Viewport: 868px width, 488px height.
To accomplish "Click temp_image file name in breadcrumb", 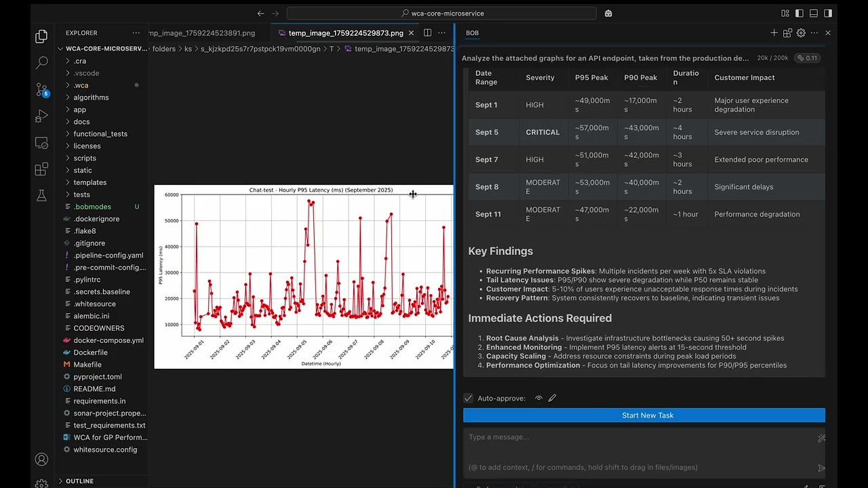I will point(404,49).
